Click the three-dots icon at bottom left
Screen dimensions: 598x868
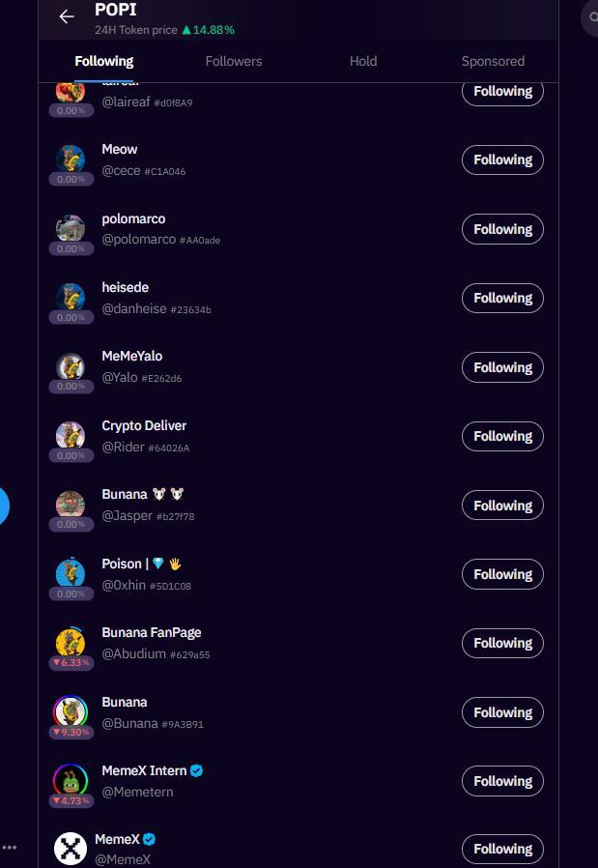click(10, 848)
